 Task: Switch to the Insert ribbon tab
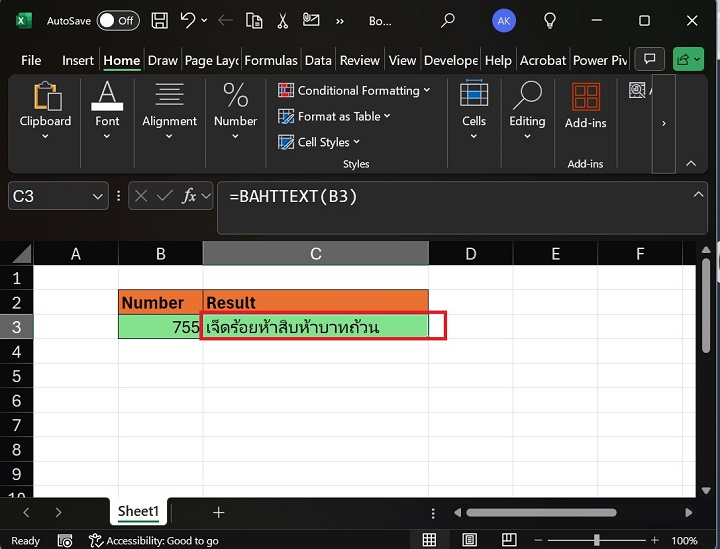78,60
